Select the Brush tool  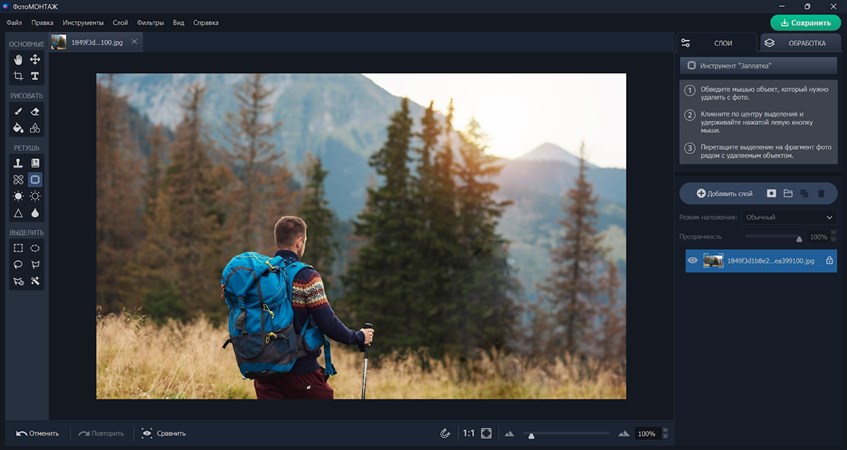click(x=18, y=112)
